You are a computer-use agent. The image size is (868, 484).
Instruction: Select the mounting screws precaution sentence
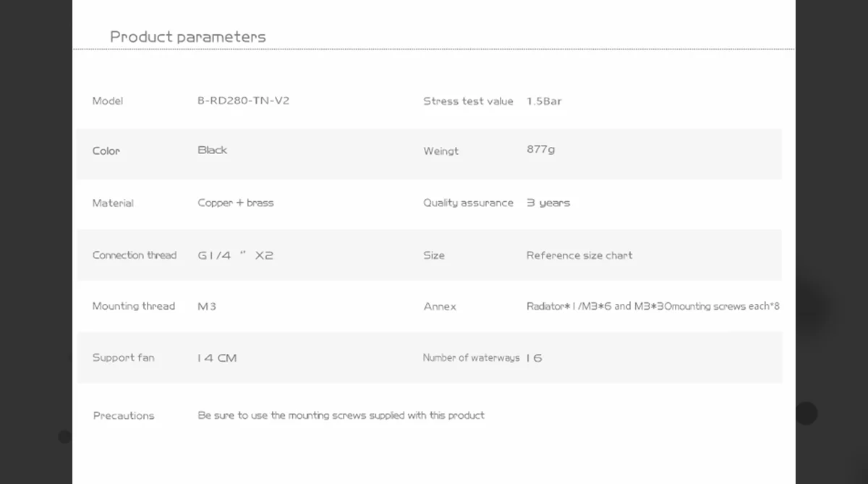coord(341,415)
